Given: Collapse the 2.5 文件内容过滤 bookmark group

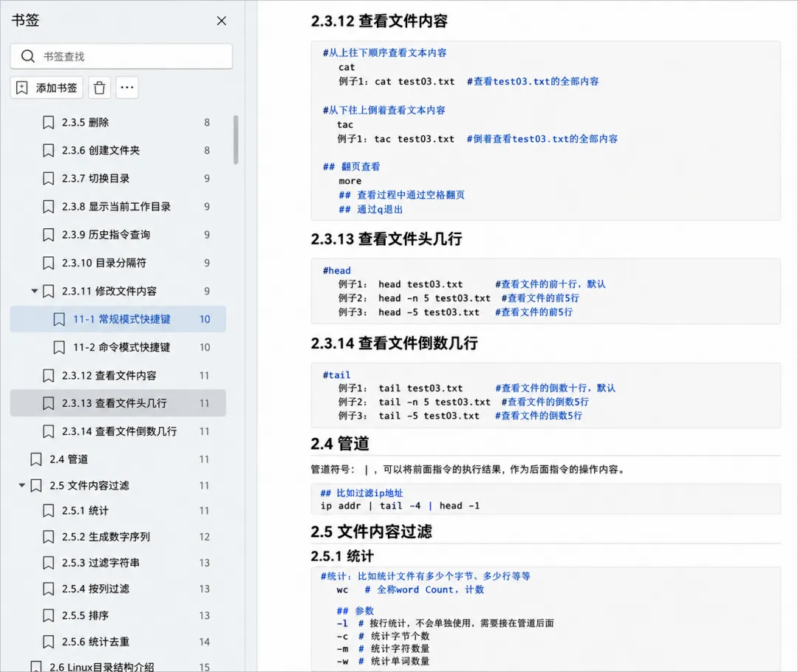Looking at the screenshot, I should tap(22, 485).
